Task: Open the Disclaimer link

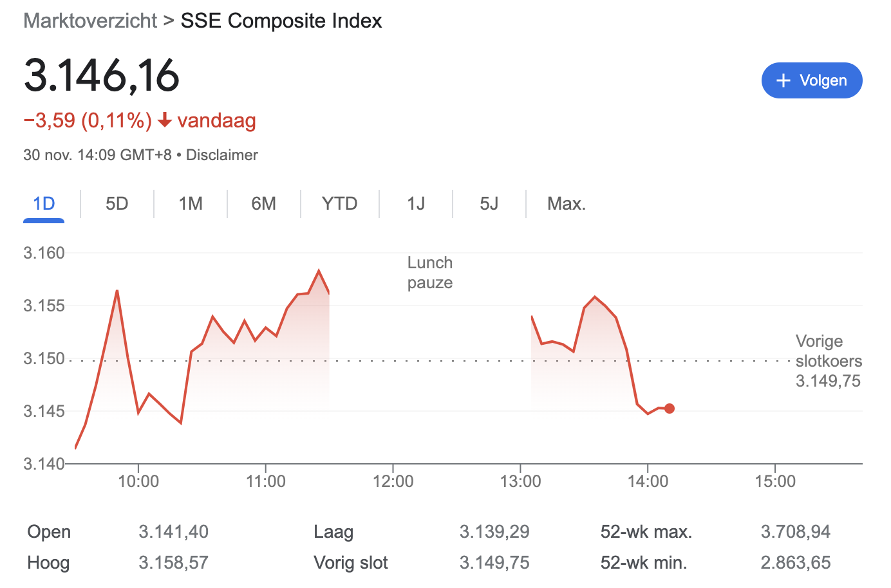Action: coord(221,155)
